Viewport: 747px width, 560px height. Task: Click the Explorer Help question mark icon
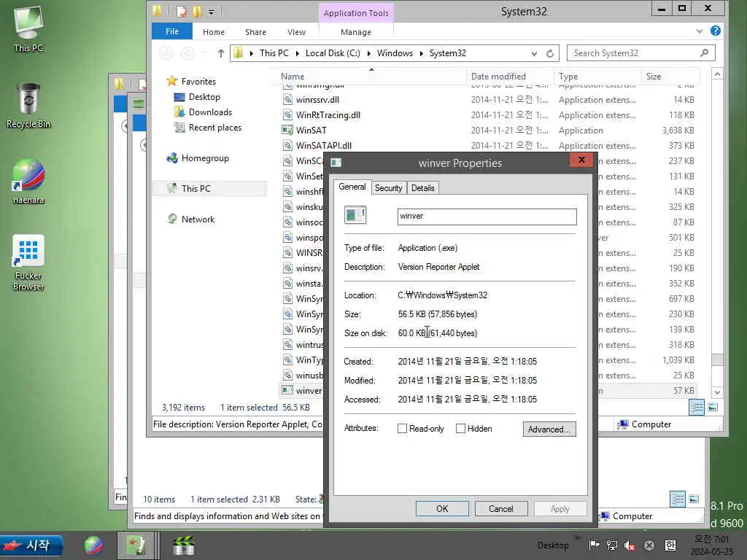click(x=715, y=31)
